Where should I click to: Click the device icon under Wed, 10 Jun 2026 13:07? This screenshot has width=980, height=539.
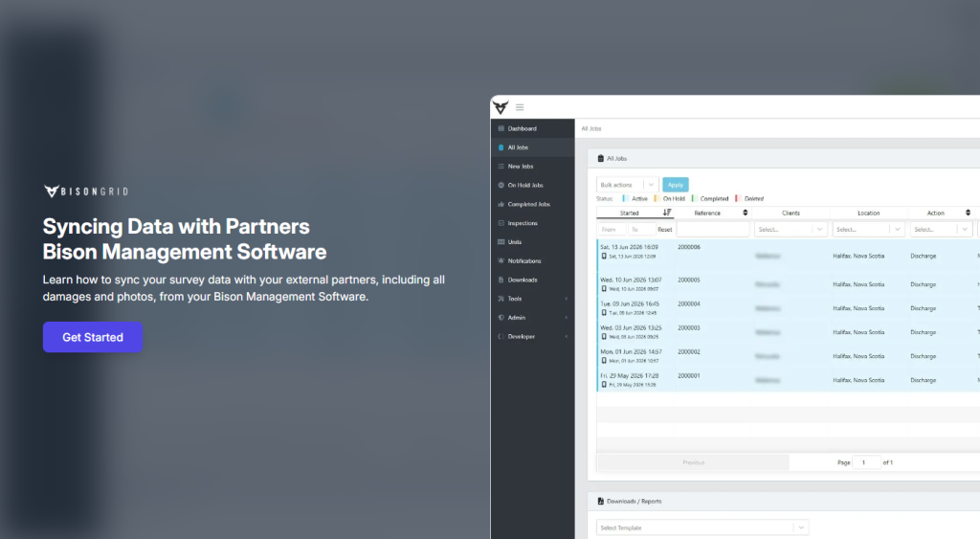pyautogui.click(x=604, y=289)
